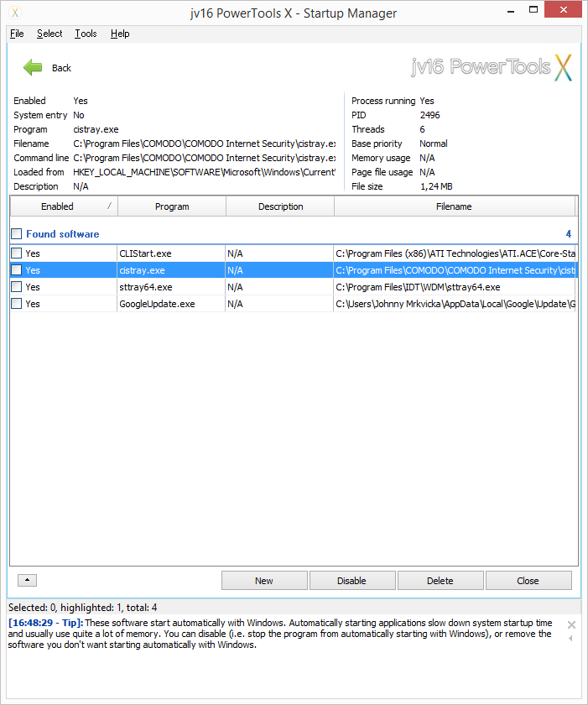588x705 pixels.
Task: Select the sttray64.exe program cell
Action: click(171, 287)
